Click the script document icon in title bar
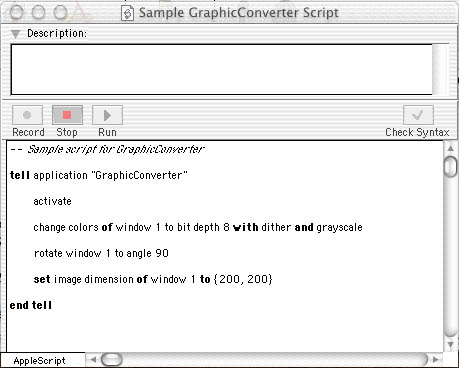The image size is (459, 368). click(x=127, y=13)
